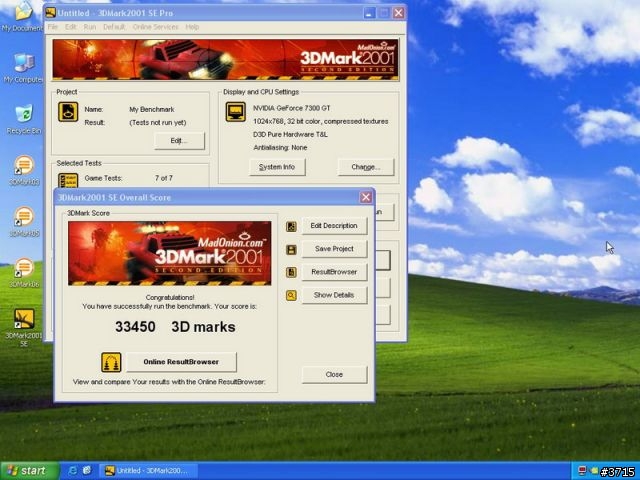Click the System Info button
This screenshot has width=640, height=480.
pos(277,167)
